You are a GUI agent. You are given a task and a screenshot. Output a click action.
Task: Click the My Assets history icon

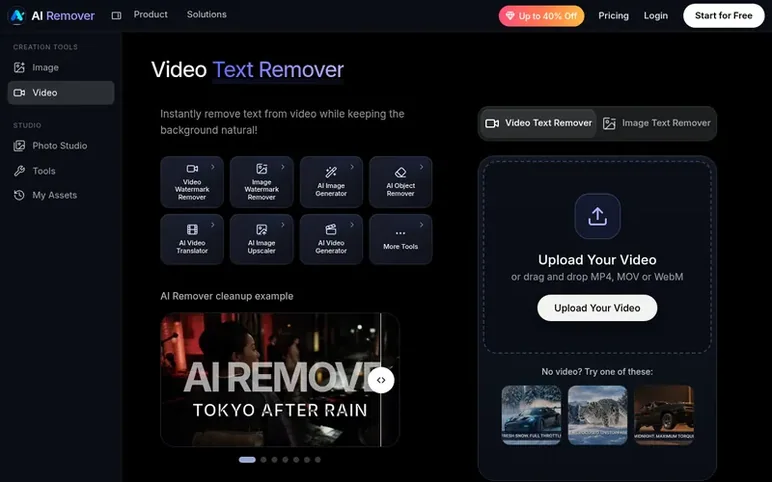[19, 195]
